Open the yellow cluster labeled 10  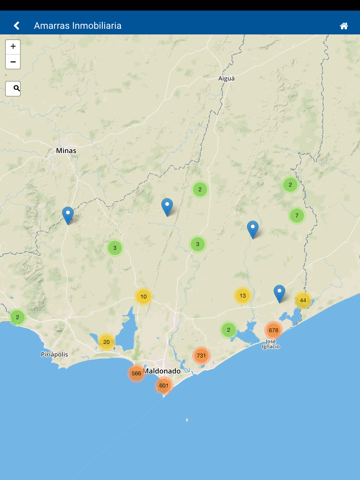click(x=143, y=296)
